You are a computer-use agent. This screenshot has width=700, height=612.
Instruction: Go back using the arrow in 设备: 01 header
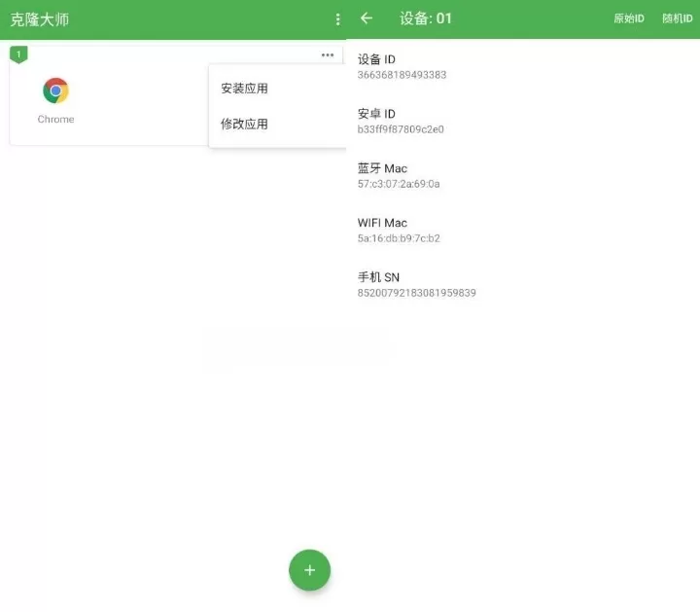(x=367, y=18)
